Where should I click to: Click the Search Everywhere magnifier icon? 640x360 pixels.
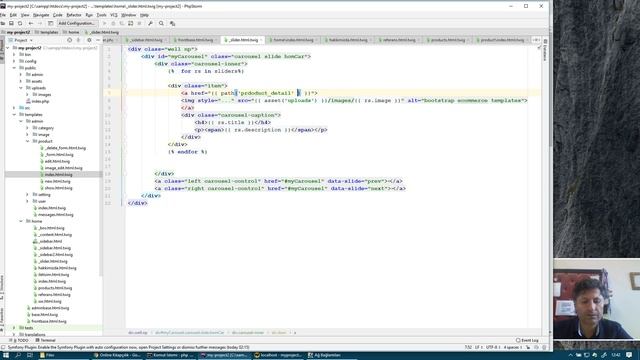pyautogui.click(x=161, y=24)
